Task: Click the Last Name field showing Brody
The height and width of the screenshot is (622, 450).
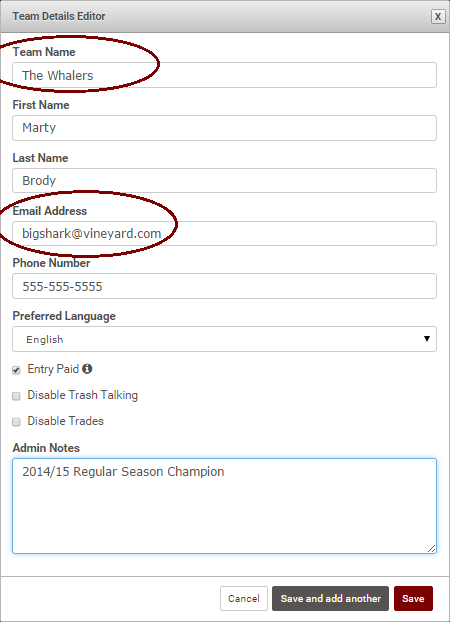Action: point(224,180)
